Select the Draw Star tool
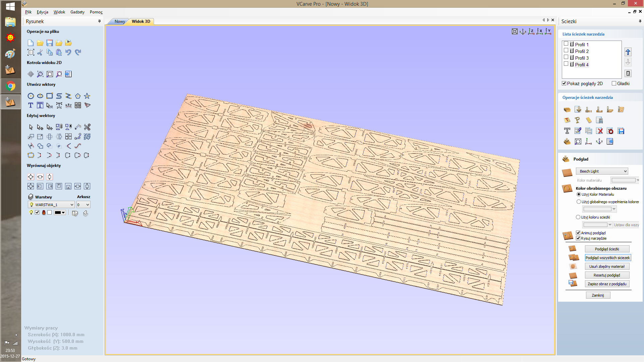This screenshot has height=362, width=644. pyautogui.click(x=87, y=96)
